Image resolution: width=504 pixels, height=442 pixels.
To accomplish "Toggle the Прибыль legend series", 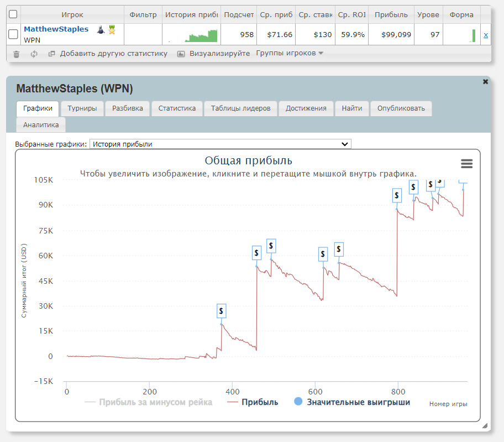I will point(253,402).
